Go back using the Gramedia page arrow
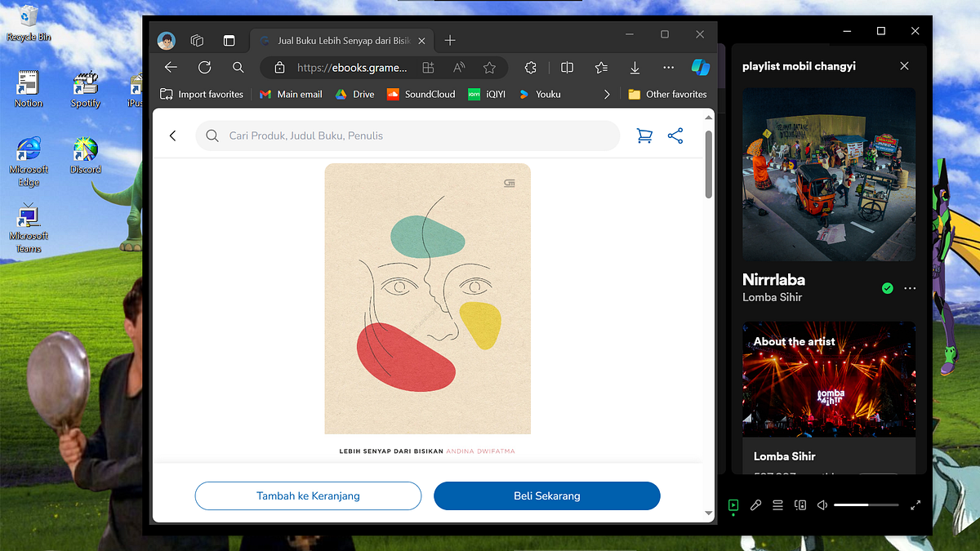Image resolution: width=980 pixels, height=551 pixels. (173, 136)
